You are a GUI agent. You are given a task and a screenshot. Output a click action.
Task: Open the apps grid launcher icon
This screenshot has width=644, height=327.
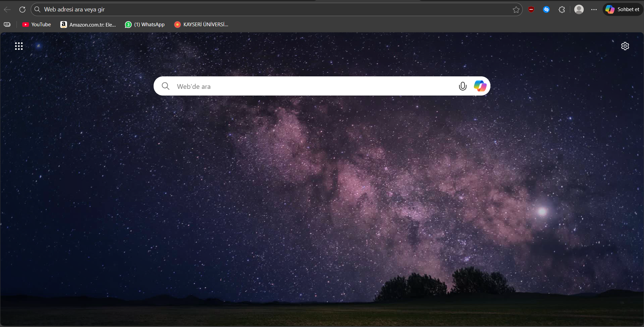click(19, 46)
